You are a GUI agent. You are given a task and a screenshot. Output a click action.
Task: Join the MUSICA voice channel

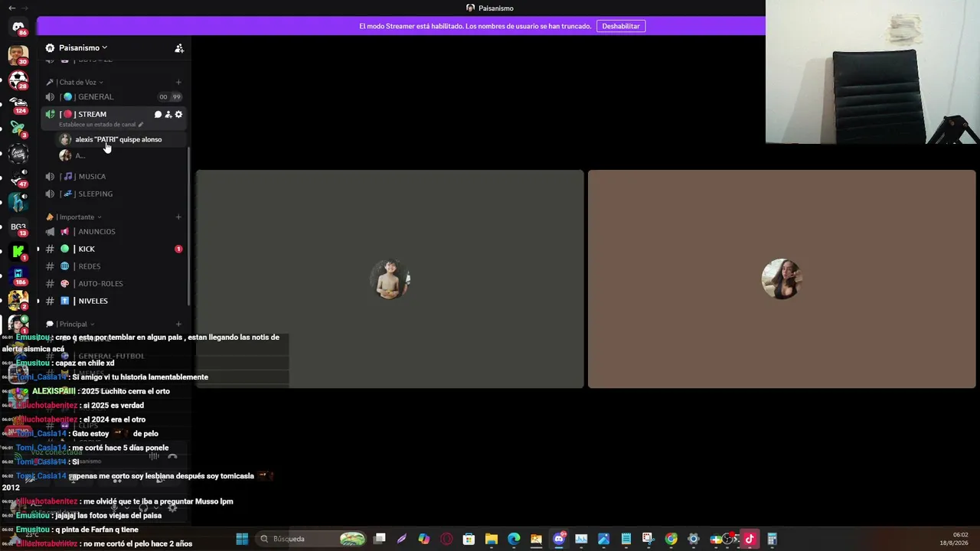pyautogui.click(x=113, y=177)
